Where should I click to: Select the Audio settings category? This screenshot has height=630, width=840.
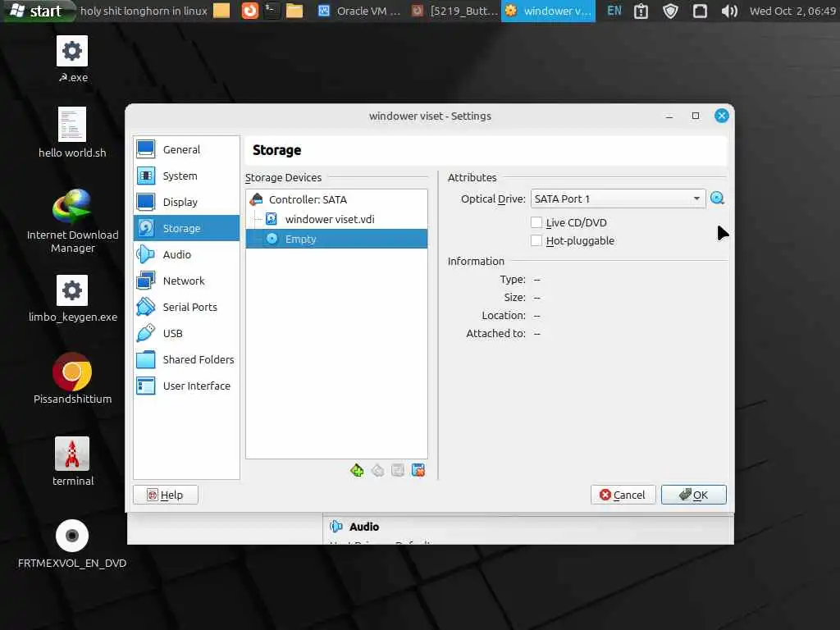coord(186,254)
